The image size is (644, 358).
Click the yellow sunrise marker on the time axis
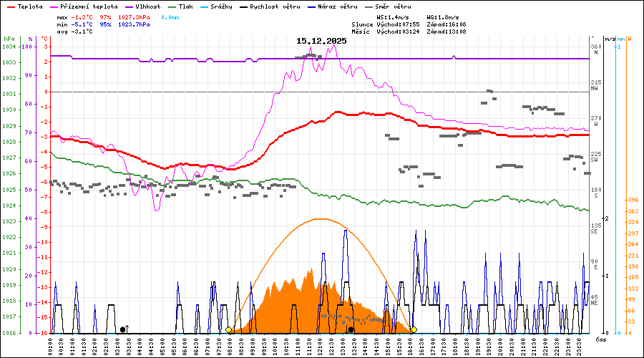tap(229, 330)
